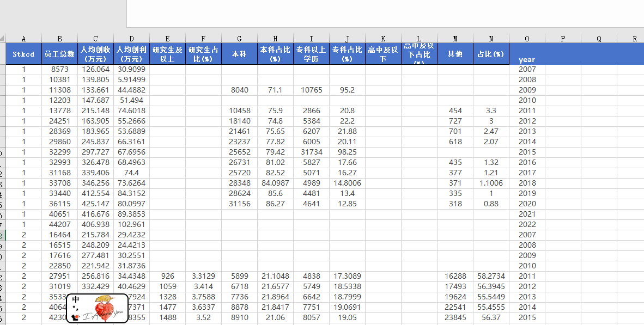The width and height of the screenshot is (644, 325).
Task: Select the cell with value 5.91499
Action: tap(131, 79)
